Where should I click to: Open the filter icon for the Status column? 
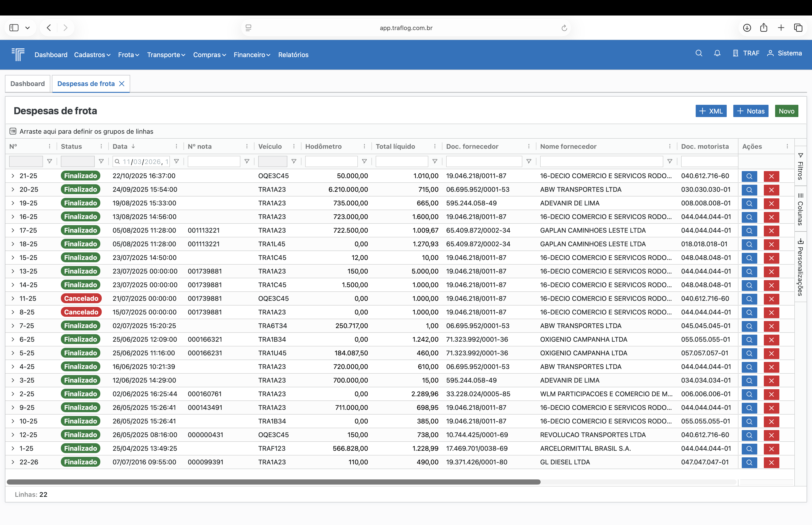pyautogui.click(x=101, y=161)
